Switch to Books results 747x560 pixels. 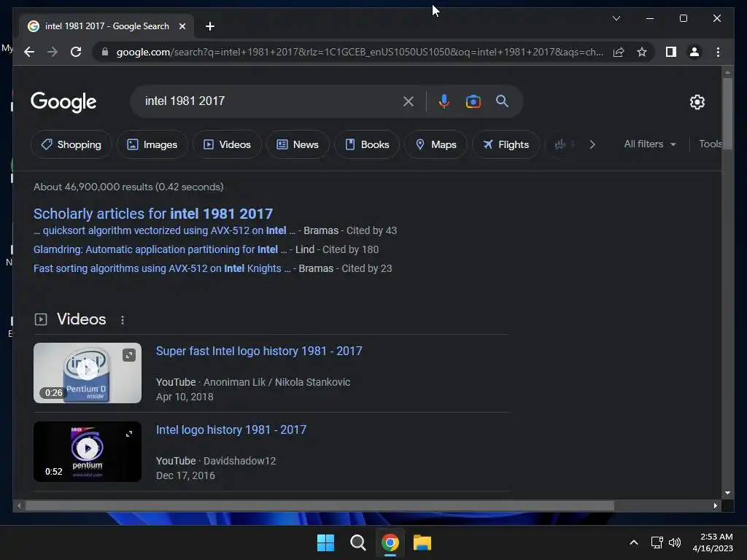point(367,144)
